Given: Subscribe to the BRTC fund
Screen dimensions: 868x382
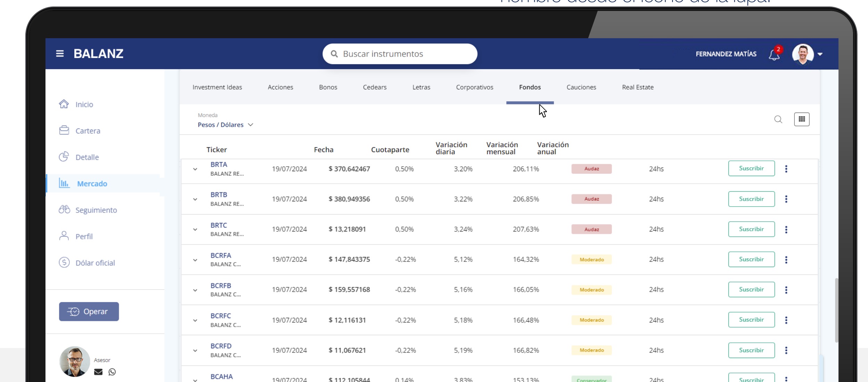Looking at the screenshot, I should pyautogui.click(x=751, y=229).
